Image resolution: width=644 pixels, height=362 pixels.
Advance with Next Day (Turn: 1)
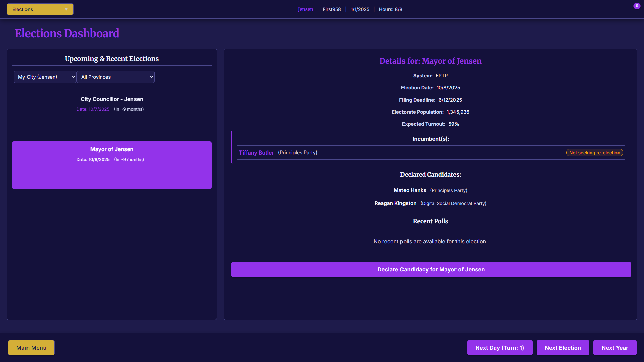(x=499, y=348)
